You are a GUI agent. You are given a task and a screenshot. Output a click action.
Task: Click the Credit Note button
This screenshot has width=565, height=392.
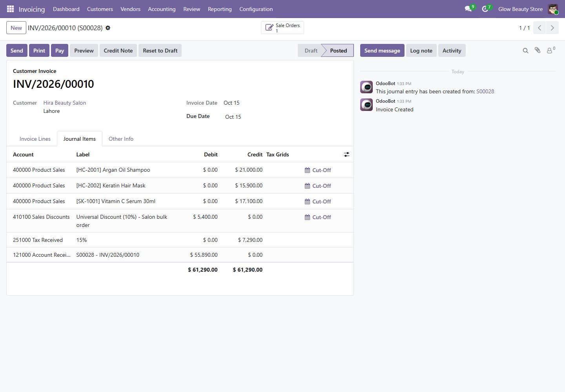(x=118, y=51)
